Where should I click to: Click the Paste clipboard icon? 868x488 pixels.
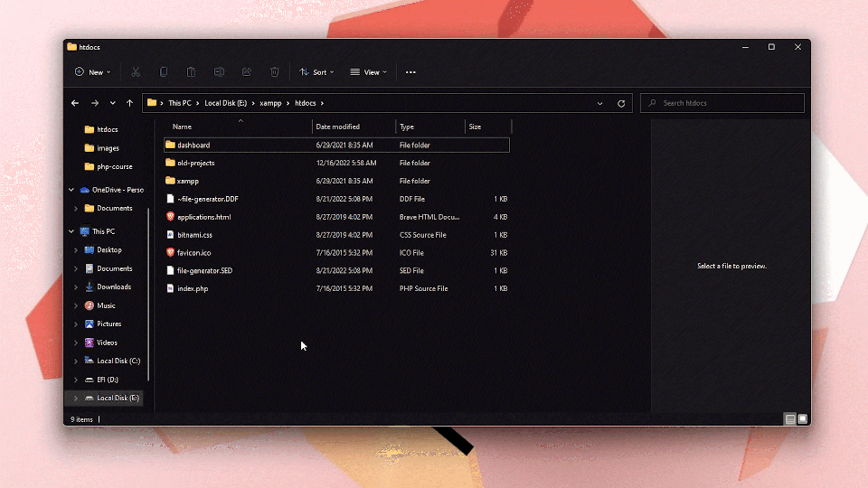point(191,72)
